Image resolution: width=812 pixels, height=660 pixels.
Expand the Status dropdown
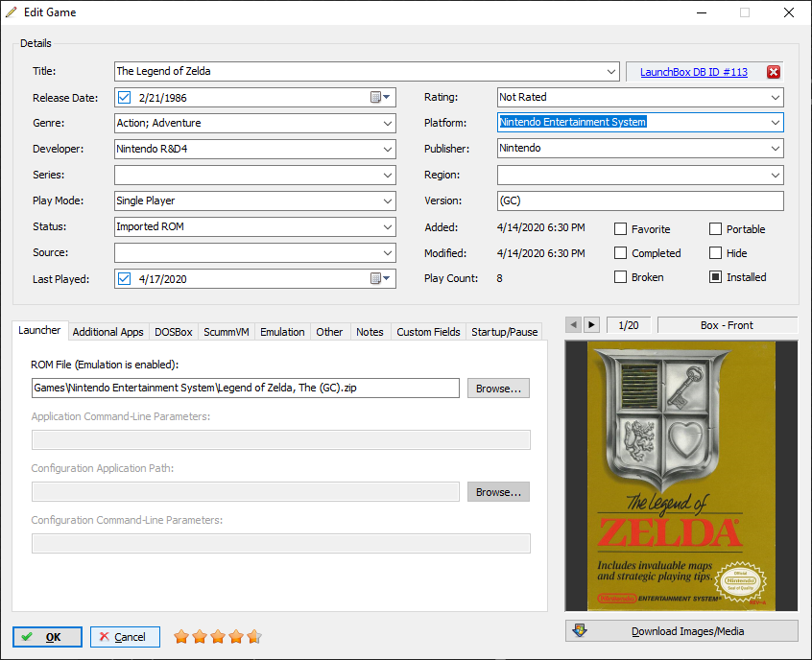pos(388,226)
